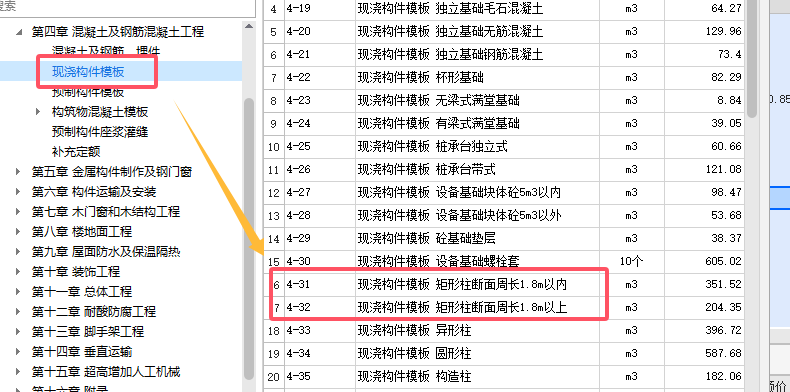Expand 第十一章 总体工程 arrow
The width and height of the screenshot is (790, 392).
tap(19, 292)
